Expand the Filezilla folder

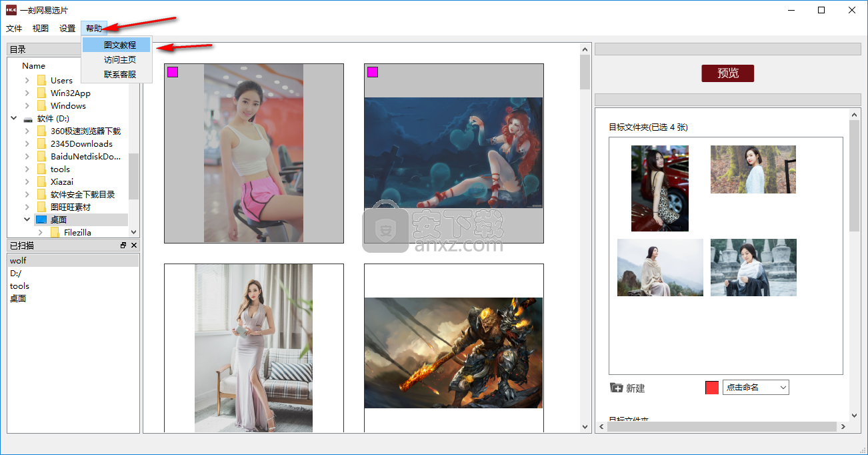click(40, 233)
